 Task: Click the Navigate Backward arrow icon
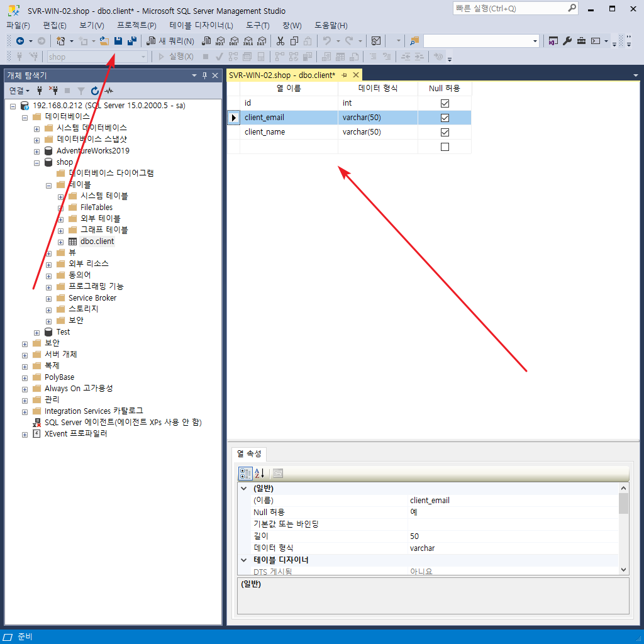[x=19, y=41]
